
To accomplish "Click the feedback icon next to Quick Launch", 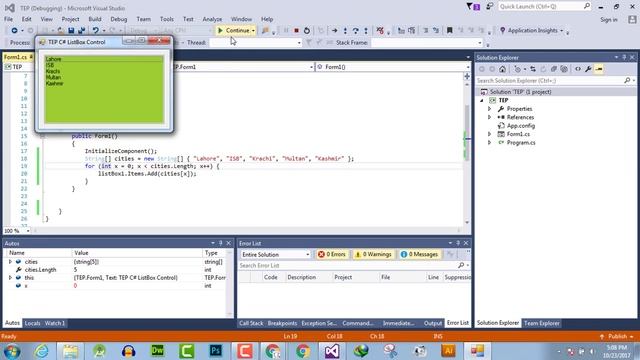I will [x=489, y=7].
